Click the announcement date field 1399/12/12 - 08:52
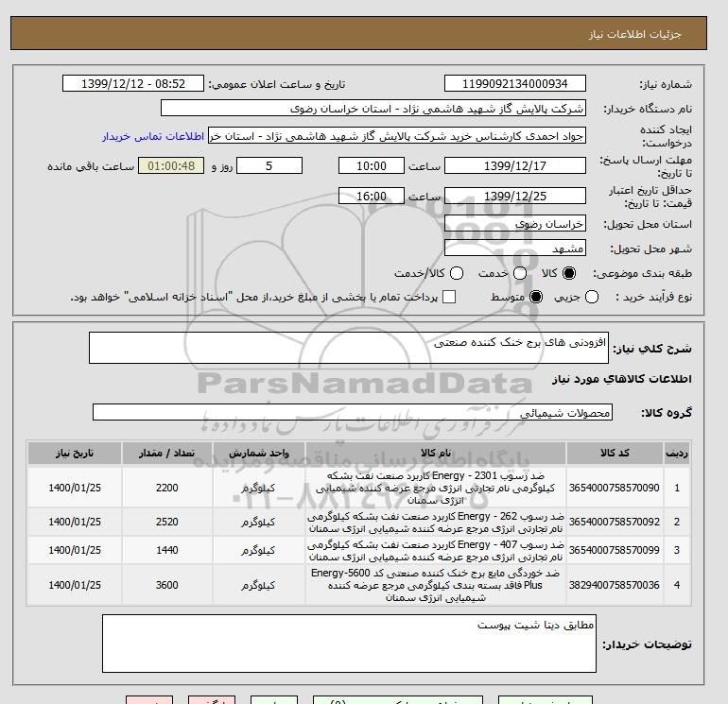This screenshot has height=704, width=728. pyautogui.click(x=133, y=83)
